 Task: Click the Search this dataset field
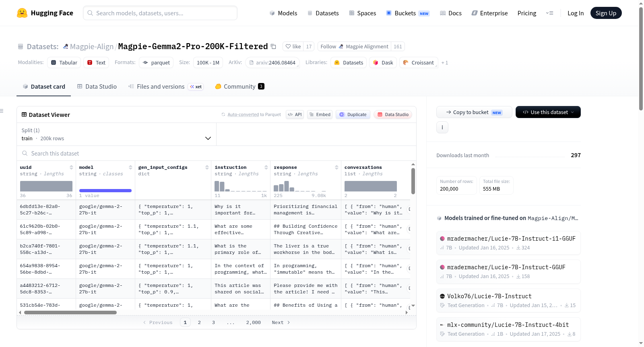(x=217, y=154)
